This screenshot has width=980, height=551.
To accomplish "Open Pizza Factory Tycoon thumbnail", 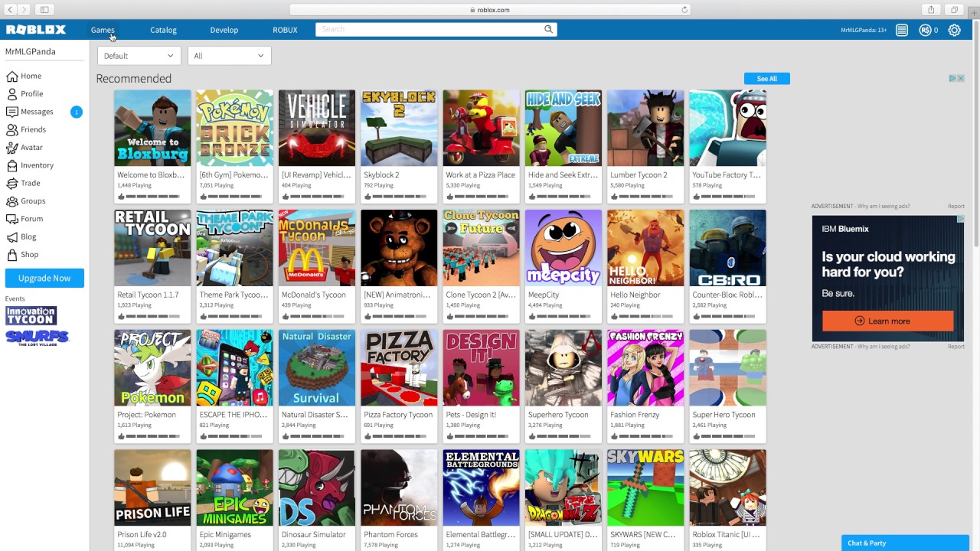I will coord(399,368).
